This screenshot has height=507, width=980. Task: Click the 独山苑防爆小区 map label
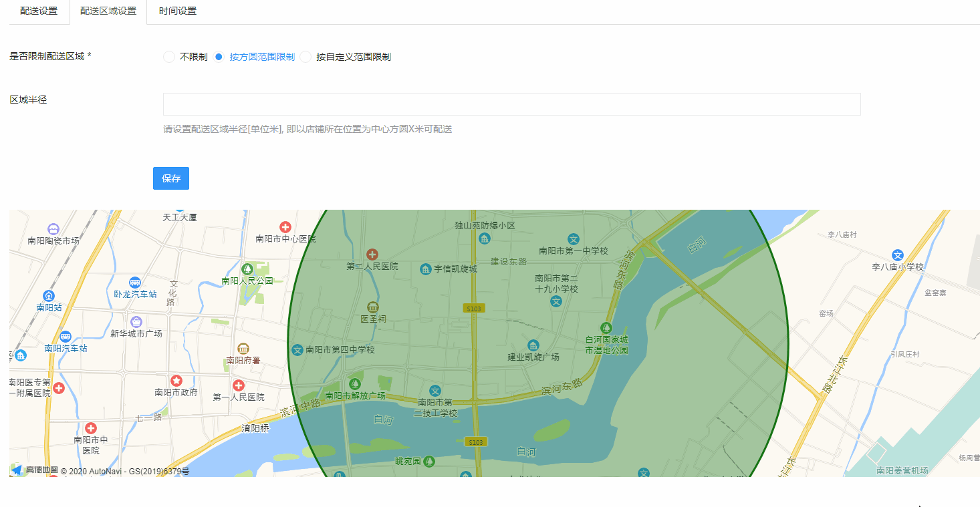pyautogui.click(x=485, y=225)
